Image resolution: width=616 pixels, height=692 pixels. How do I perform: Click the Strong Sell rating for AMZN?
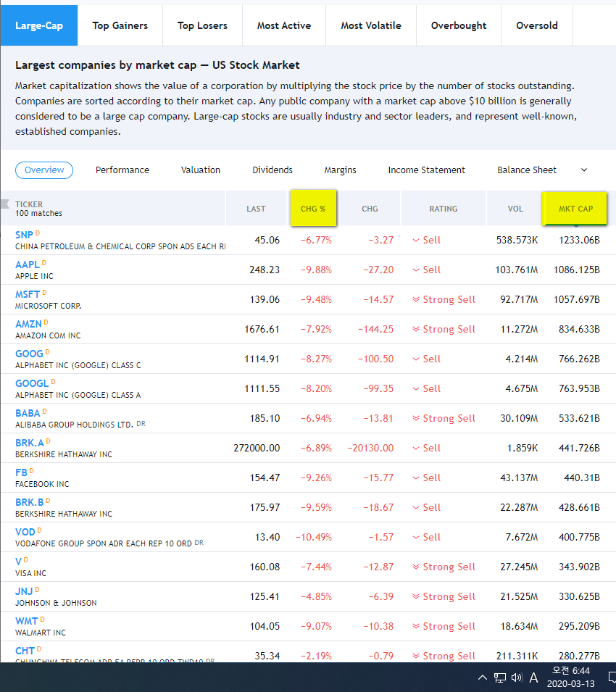click(x=444, y=329)
